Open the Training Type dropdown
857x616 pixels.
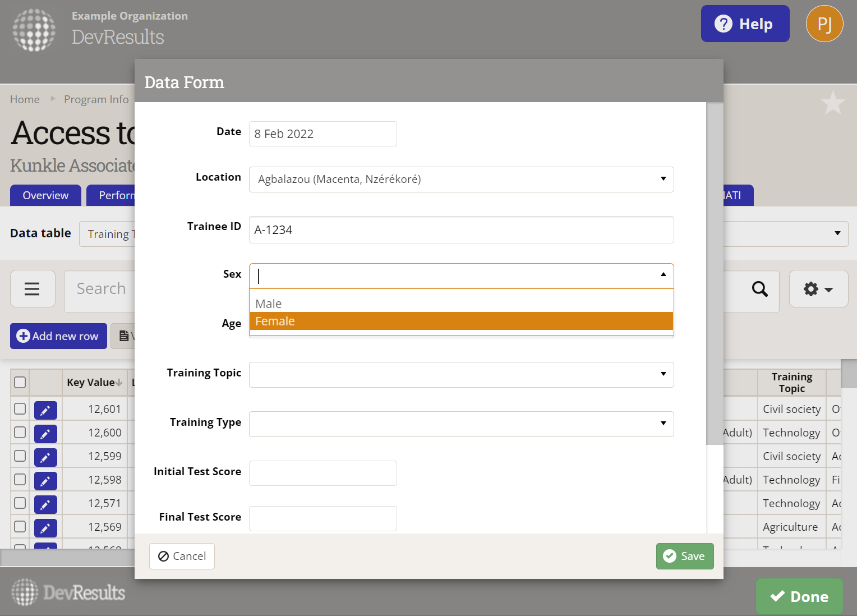point(461,424)
